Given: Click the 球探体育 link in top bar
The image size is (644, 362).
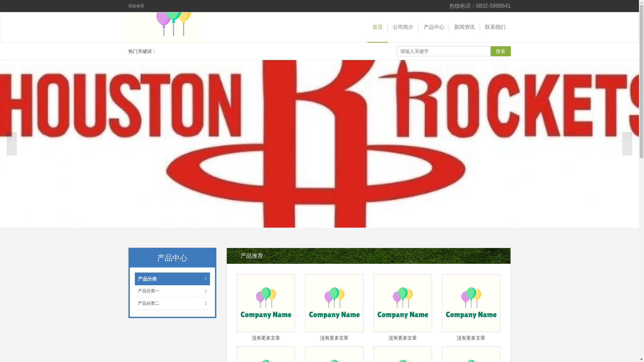Looking at the screenshot, I should [x=136, y=6].
